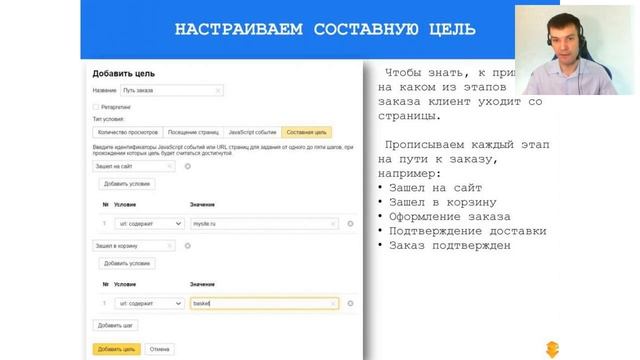This screenshot has height=360, width=640.
Task: Click the bullet 'Заказ подтвержден'
Action: tap(449, 246)
